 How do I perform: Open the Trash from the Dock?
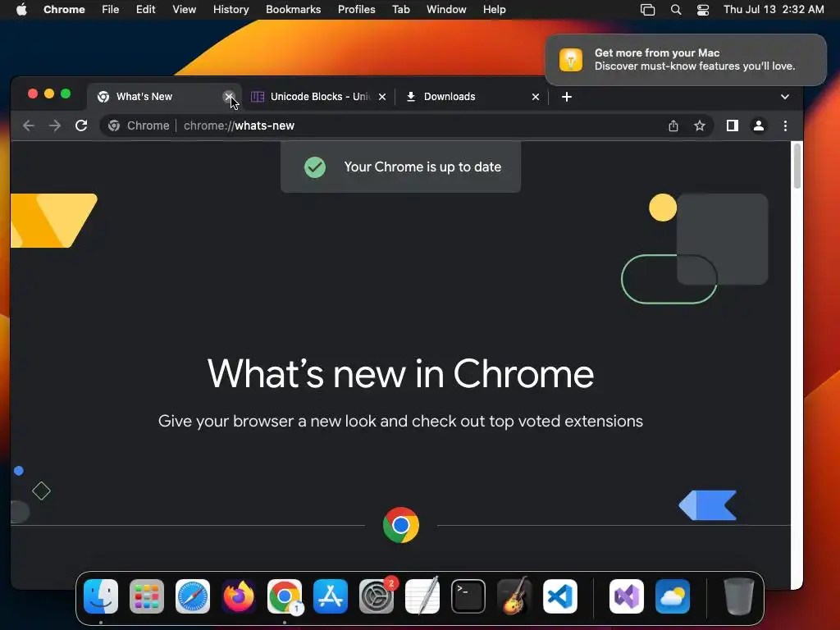click(739, 596)
